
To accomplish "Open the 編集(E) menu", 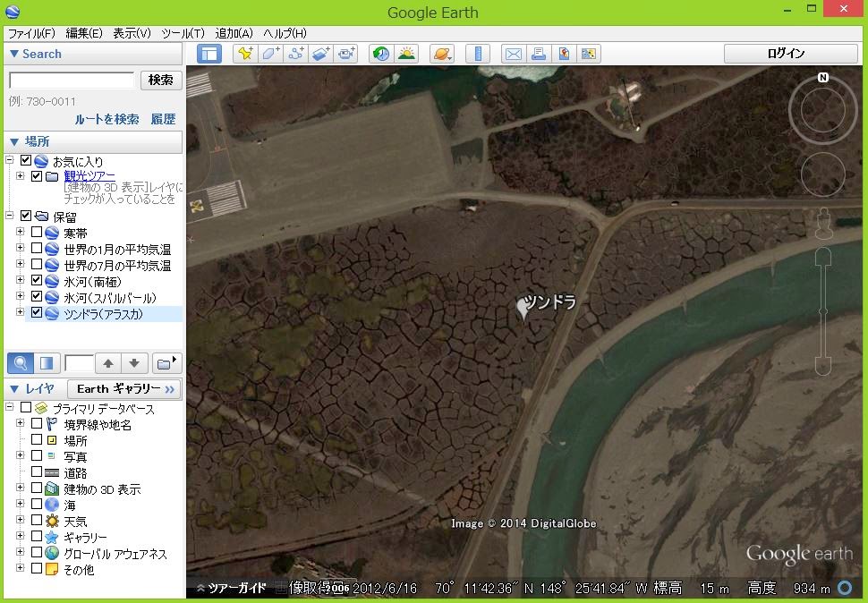I will (84, 33).
